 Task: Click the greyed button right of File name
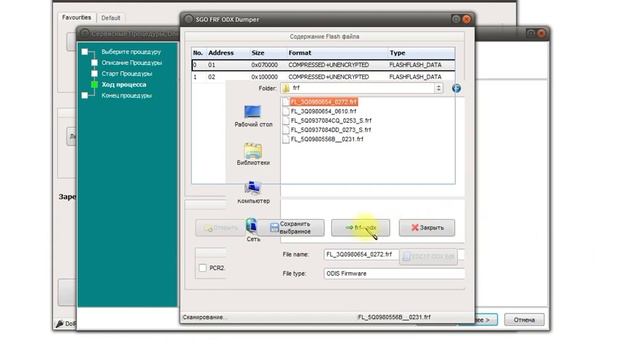click(x=428, y=257)
